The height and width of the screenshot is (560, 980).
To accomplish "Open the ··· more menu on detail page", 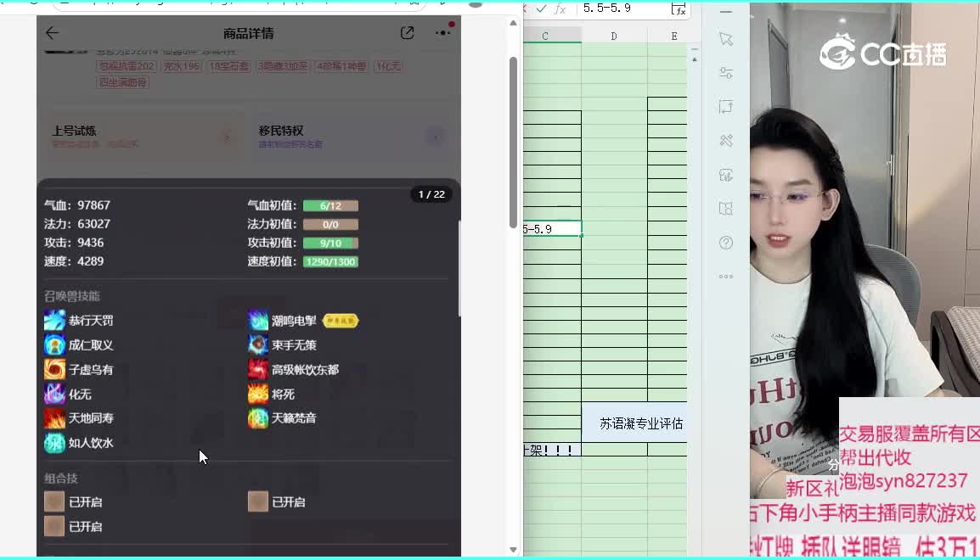I will click(441, 32).
